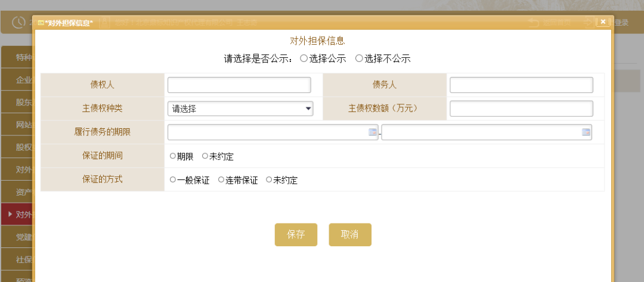644x282 pixels.
Task: Open the 主债权种类 dropdown
Action: click(x=240, y=109)
